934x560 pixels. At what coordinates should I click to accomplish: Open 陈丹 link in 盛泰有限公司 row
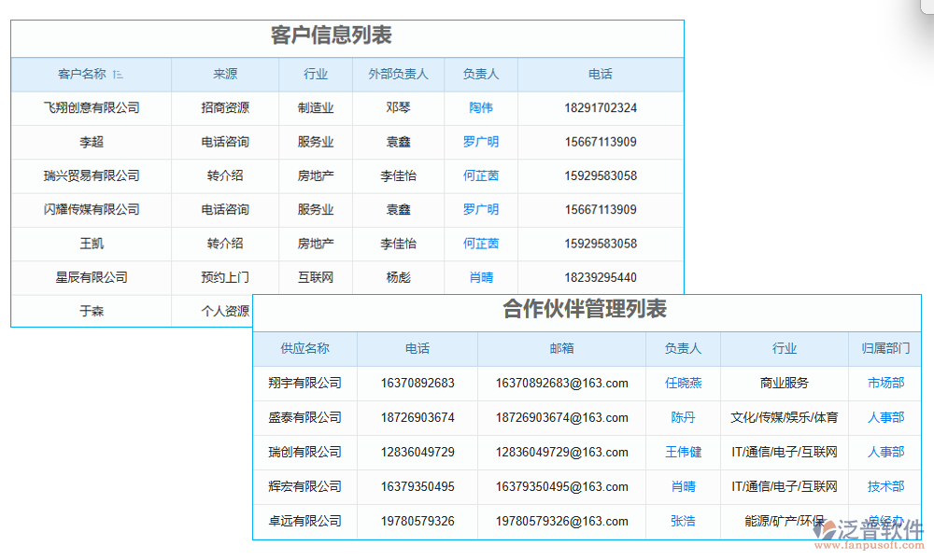point(683,417)
